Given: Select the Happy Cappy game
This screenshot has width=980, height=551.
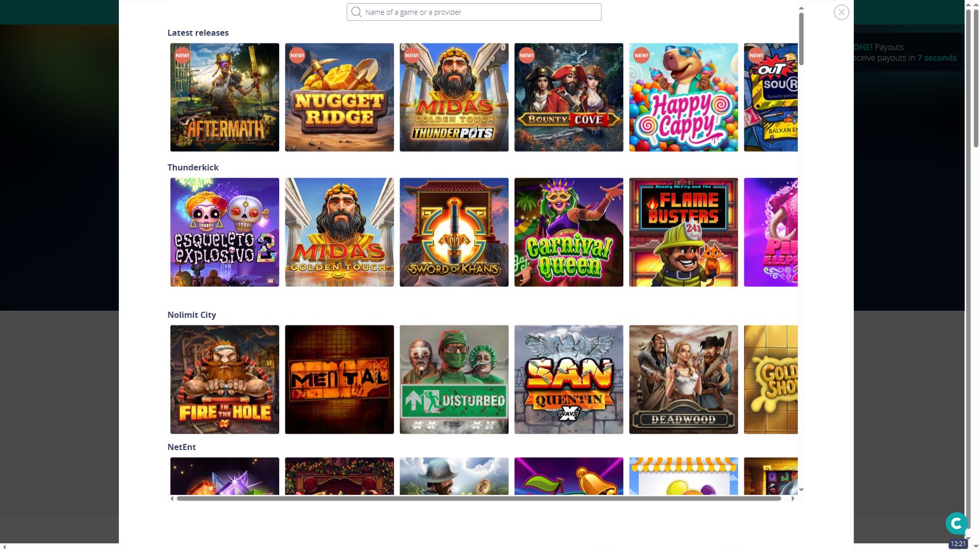Looking at the screenshot, I should pyautogui.click(x=683, y=97).
